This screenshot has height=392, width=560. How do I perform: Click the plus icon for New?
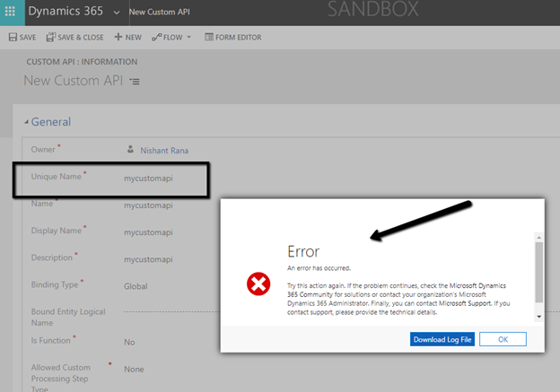pos(118,37)
